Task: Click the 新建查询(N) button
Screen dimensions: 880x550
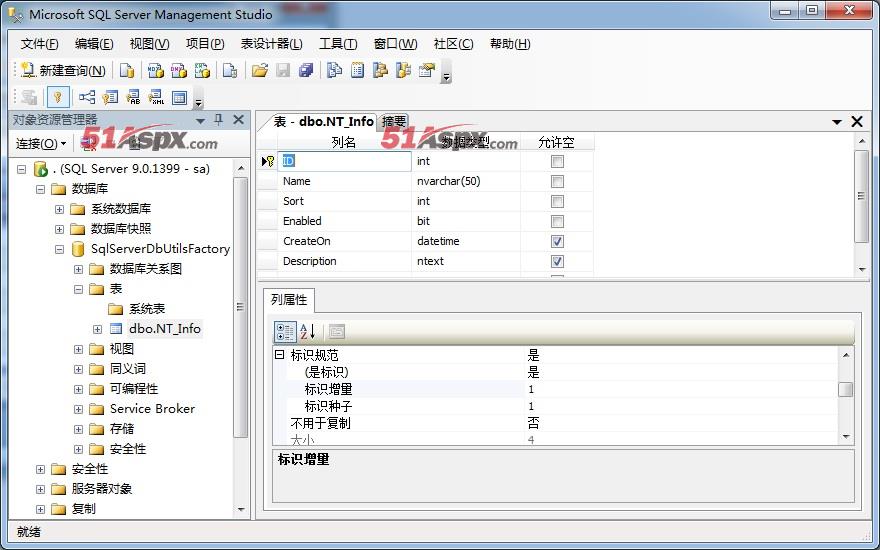Action: [63, 71]
